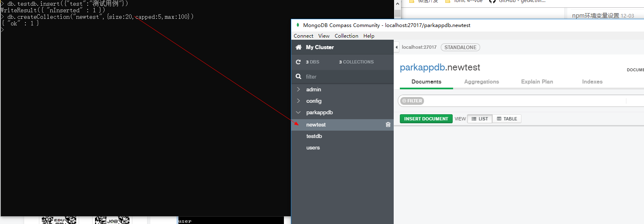The height and width of the screenshot is (224, 644).
Task: Click the info icon inside FILTER badge
Action: (404, 101)
